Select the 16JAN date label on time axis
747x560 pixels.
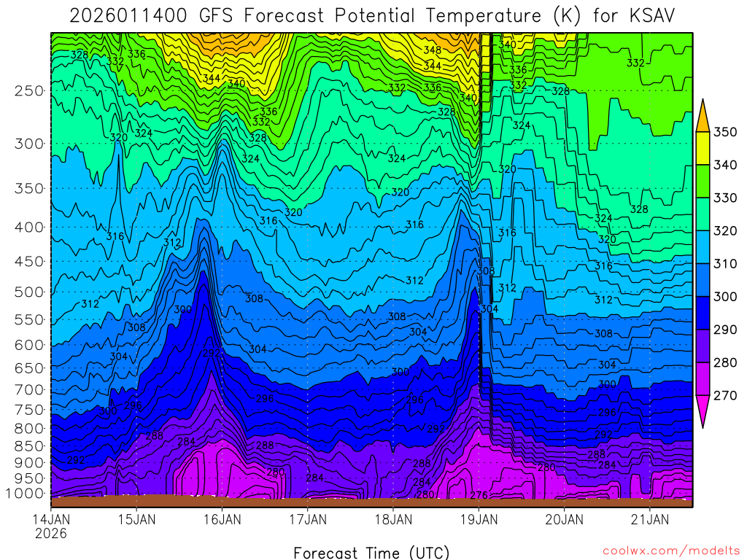pos(222,519)
